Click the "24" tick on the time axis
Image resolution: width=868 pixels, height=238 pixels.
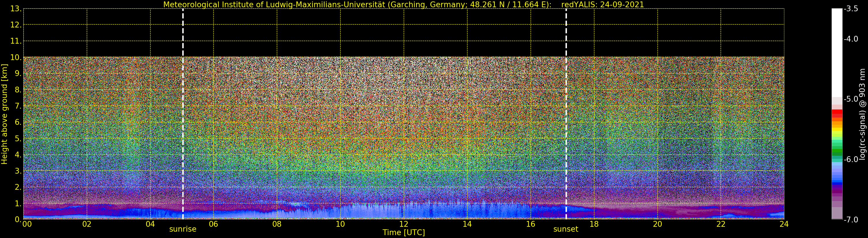pyautogui.click(x=784, y=224)
